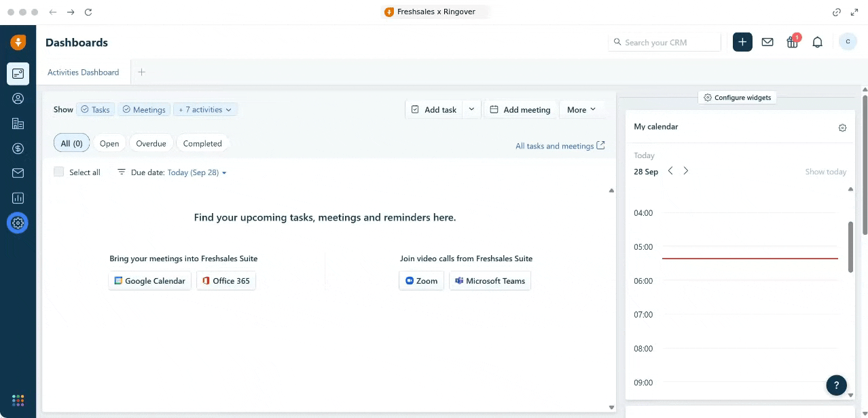
Task: Click the Freshsales logo icon in sidebar
Action: point(18,42)
